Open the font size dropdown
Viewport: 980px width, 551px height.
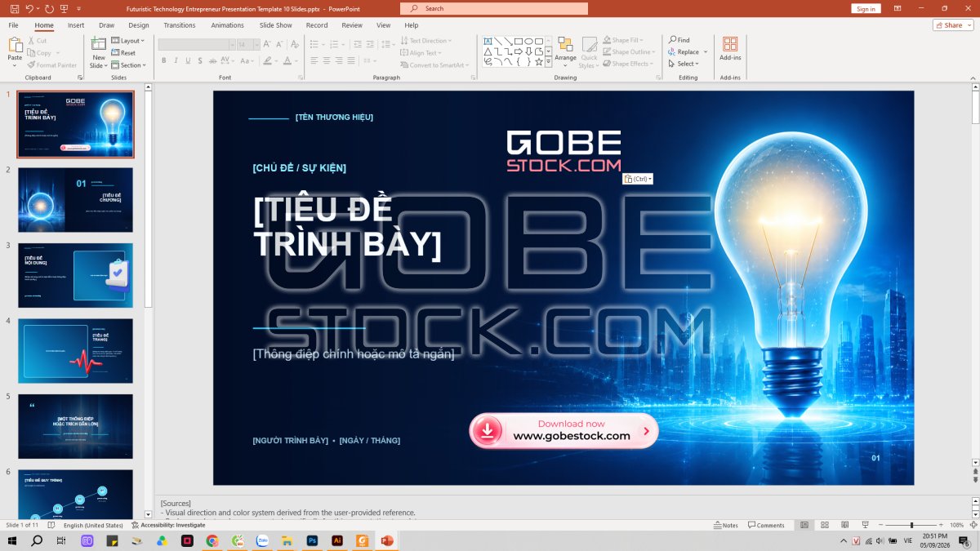256,45
